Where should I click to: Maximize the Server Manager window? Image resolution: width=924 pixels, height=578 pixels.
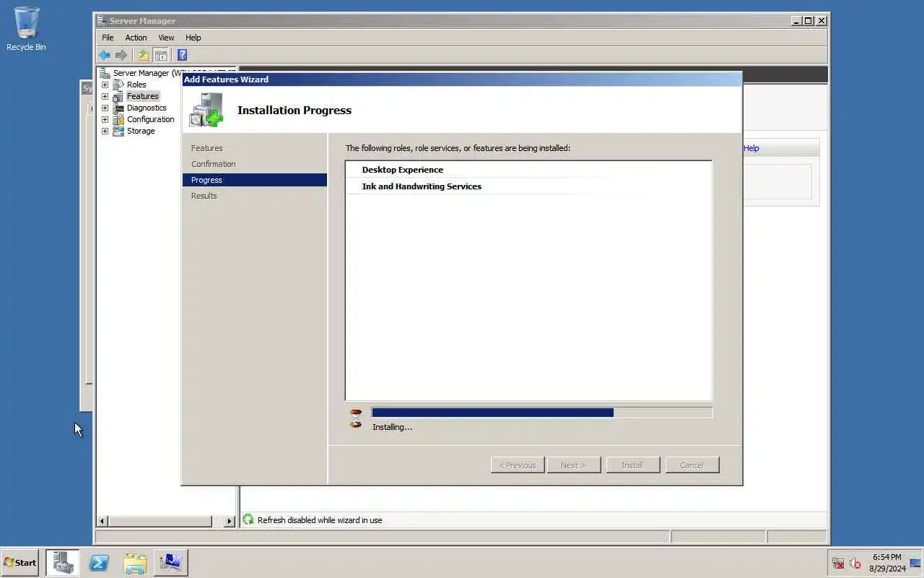coord(808,21)
